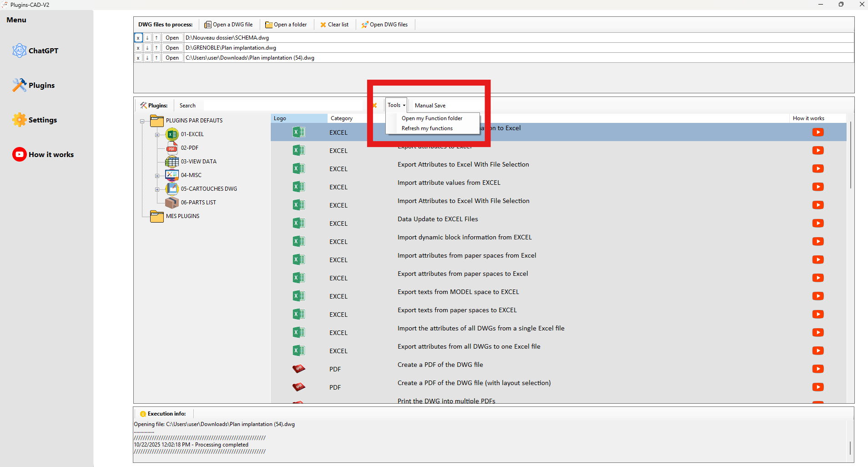The width and height of the screenshot is (868, 467).
Task: Open Settings via the gear icon
Action: coord(20,120)
